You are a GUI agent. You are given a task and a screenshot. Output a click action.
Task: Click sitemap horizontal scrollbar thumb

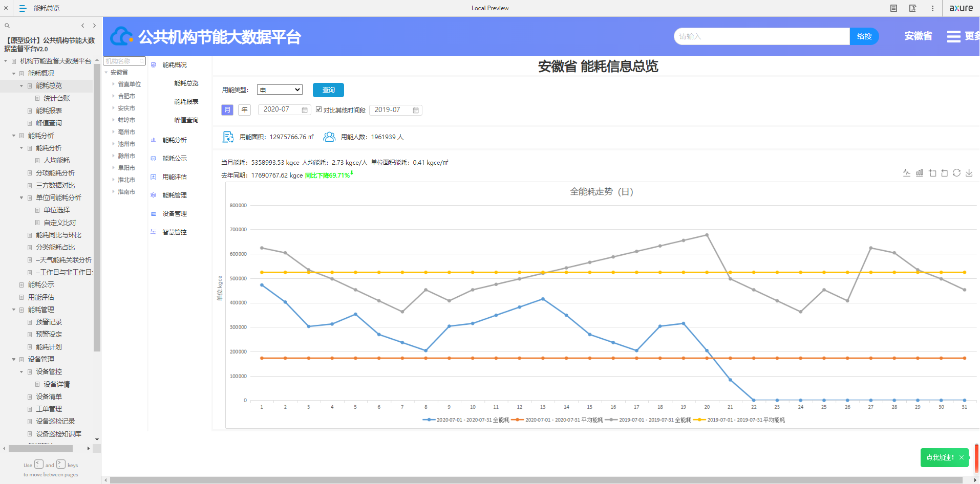(40, 449)
